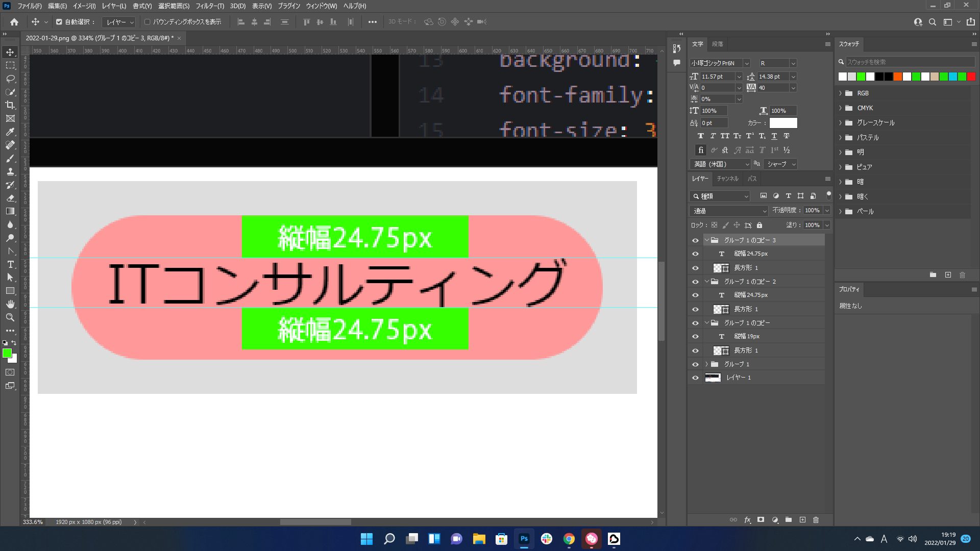The height and width of the screenshot is (551, 980).
Task: Collapse the グループ 1 のコピー 3 group
Action: 707,240
